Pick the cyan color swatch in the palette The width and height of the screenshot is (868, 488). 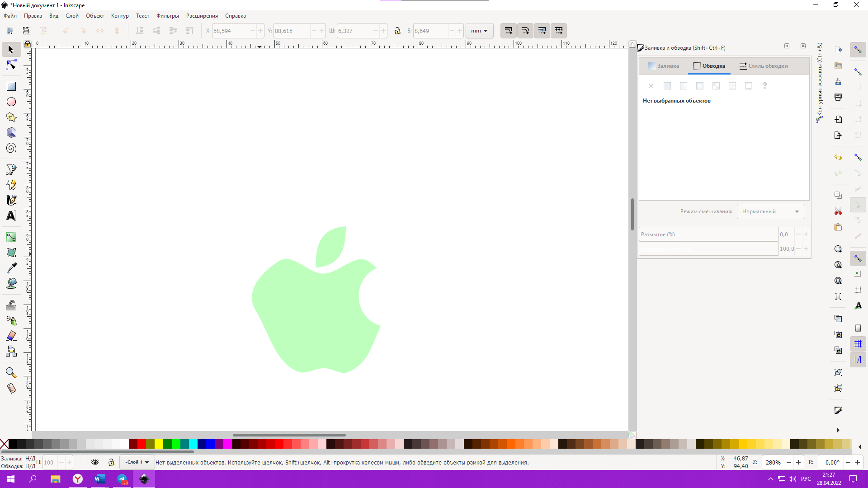[193, 444]
